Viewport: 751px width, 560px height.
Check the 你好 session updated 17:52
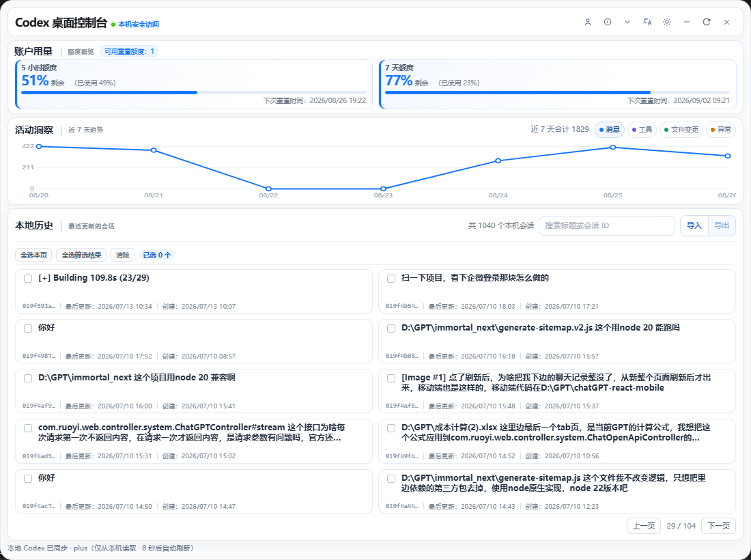click(x=28, y=328)
